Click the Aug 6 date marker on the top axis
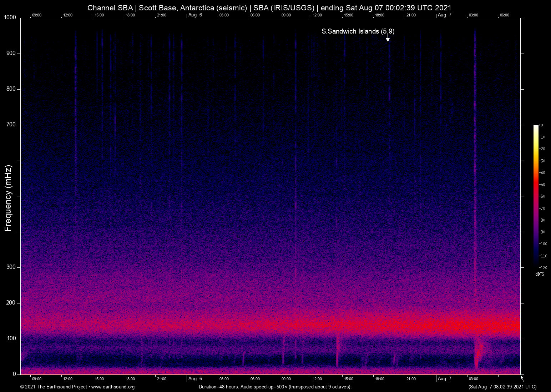Screen dimensions: 551x392 tap(195, 15)
